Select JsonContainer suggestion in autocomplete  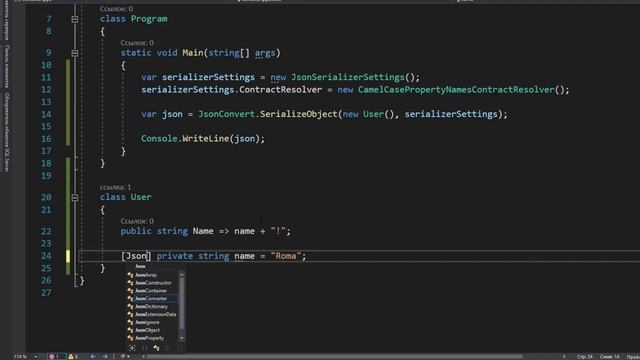pyautogui.click(x=151, y=291)
